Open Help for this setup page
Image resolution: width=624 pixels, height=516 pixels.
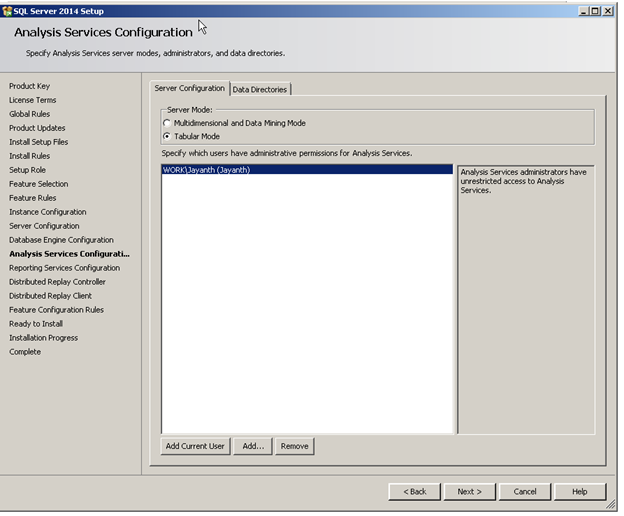point(580,492)
